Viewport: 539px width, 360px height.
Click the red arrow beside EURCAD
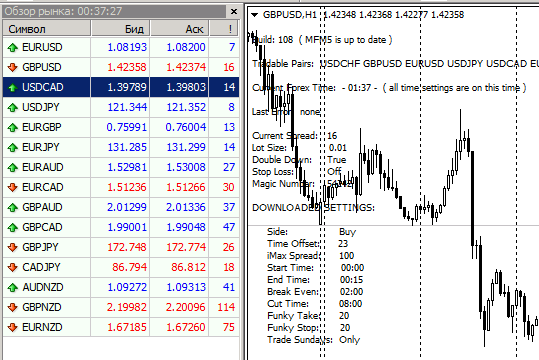13,187
